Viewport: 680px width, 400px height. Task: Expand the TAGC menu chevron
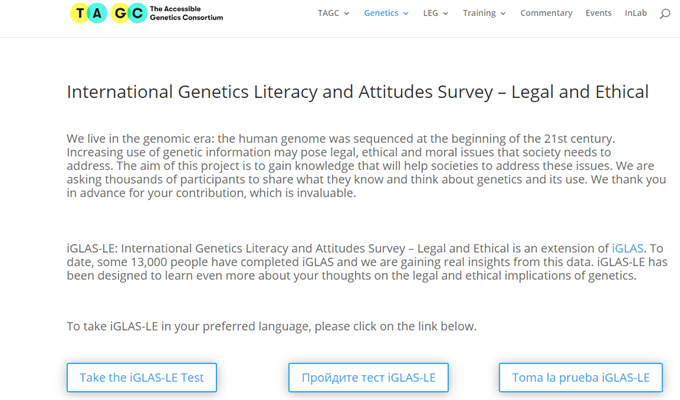347,13
